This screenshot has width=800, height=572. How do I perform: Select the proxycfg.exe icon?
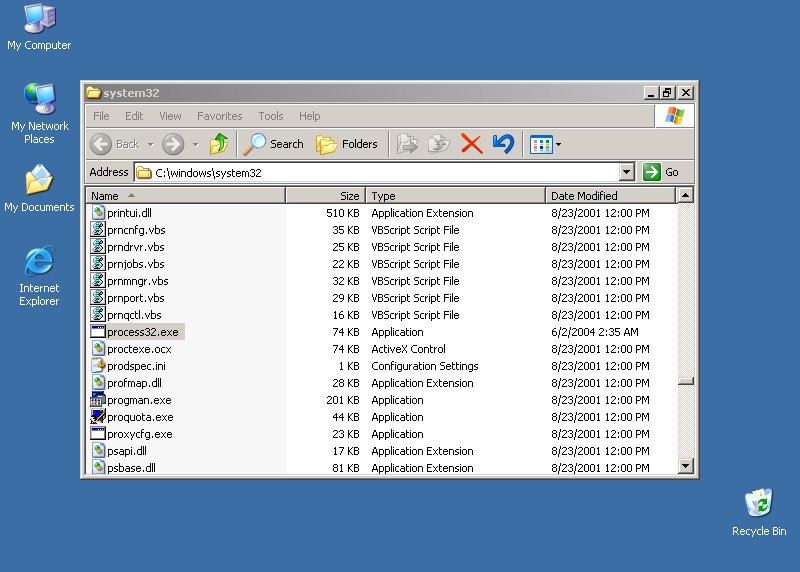(x=98, y=433)
